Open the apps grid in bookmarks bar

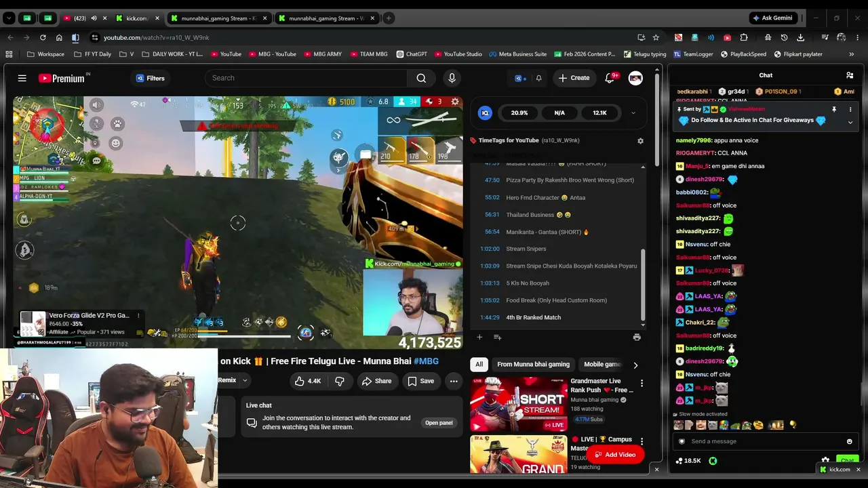[9, 54]
